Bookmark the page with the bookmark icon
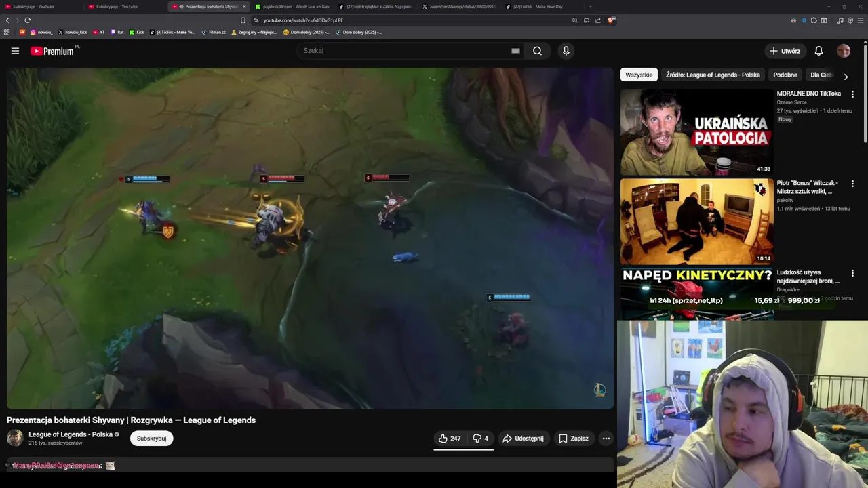 pos(243,20)
